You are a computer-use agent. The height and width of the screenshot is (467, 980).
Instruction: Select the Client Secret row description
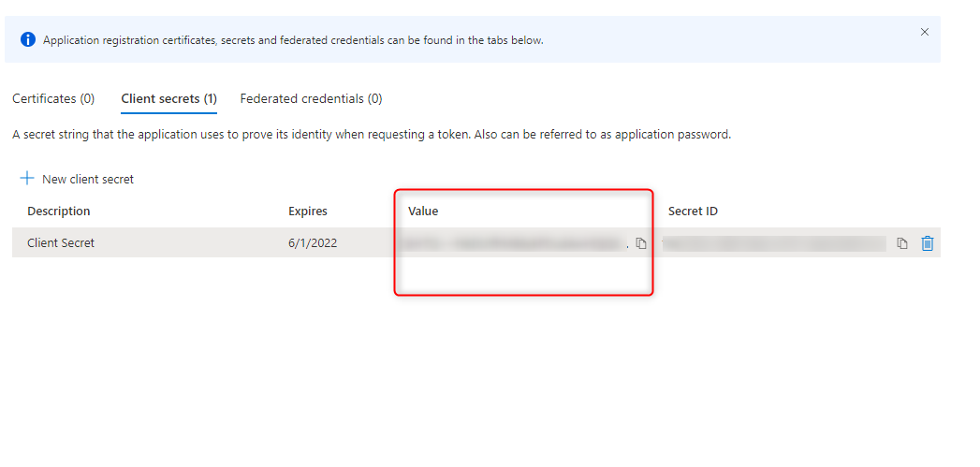61,243
